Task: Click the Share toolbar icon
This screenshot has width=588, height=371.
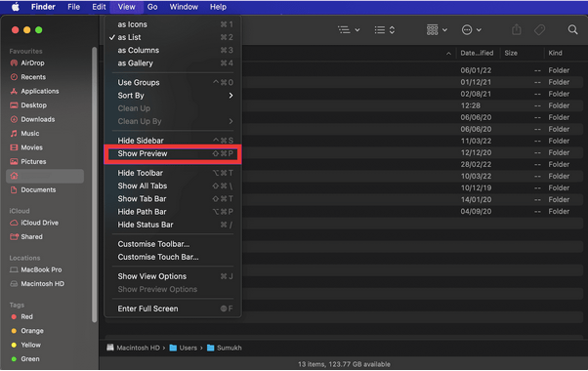Action: point(517,29)
